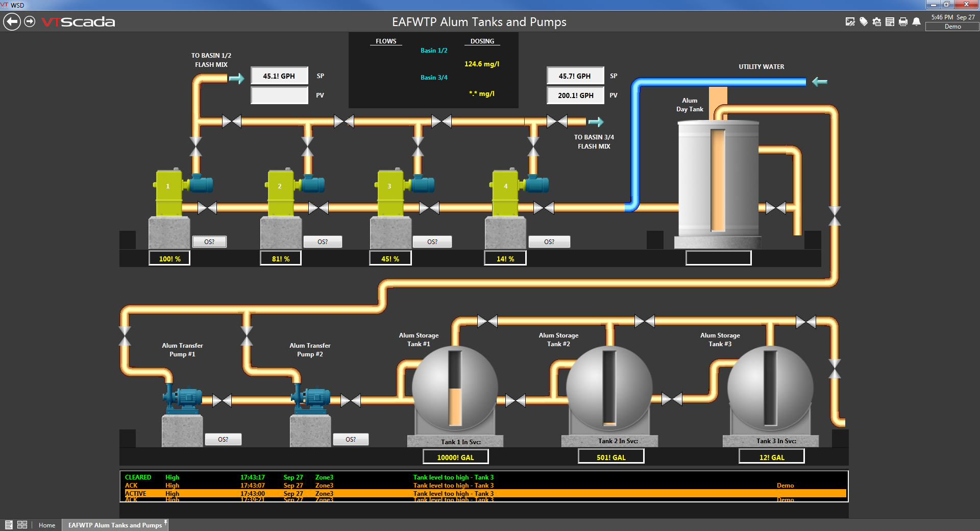980x531 pixels.
Task: Add an operator note using the notes icon
Action: tap(890, 22)
